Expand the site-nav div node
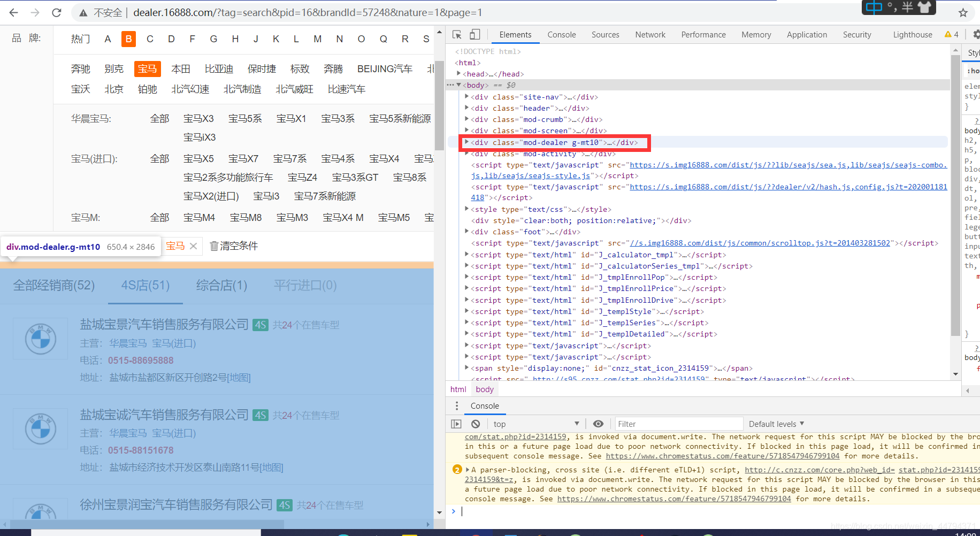The image size is (980, 536). point(466,96)
